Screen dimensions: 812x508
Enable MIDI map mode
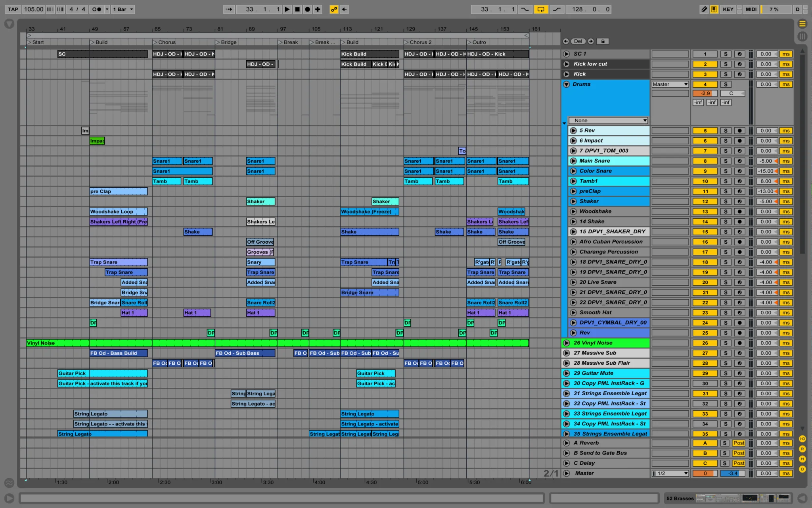coord(751,9)
